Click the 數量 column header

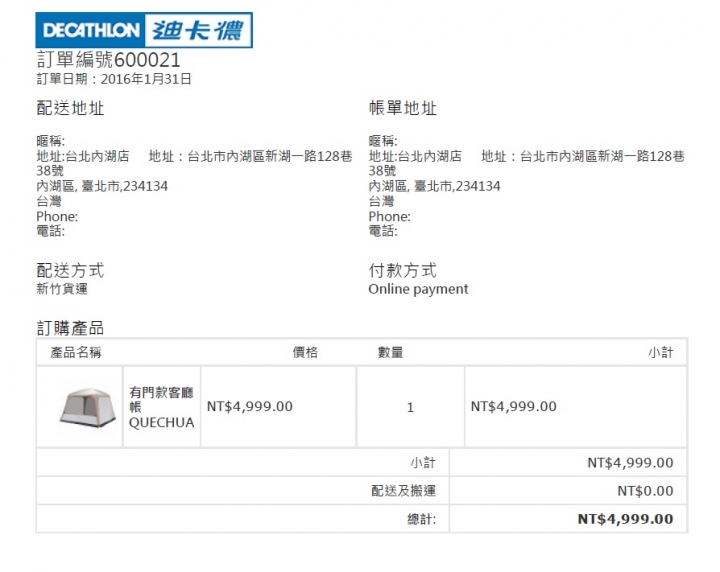coord(390,353)
